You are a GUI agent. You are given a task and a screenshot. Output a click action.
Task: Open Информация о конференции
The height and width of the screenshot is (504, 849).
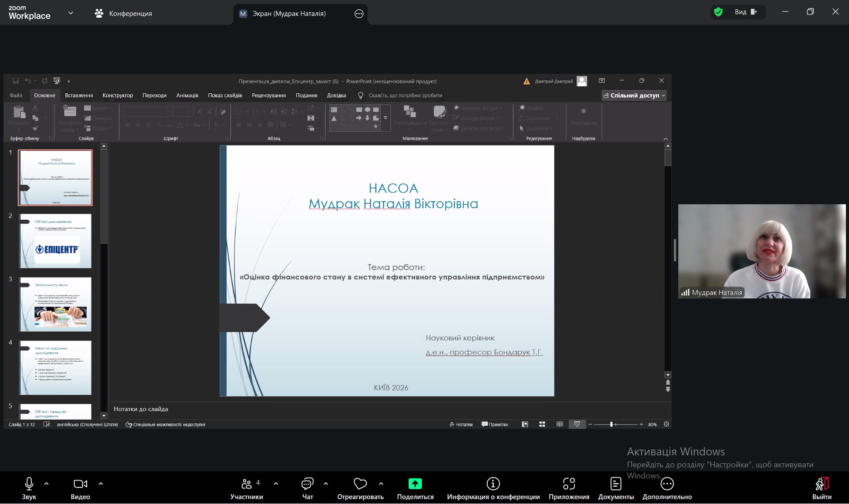coord(493,484)
